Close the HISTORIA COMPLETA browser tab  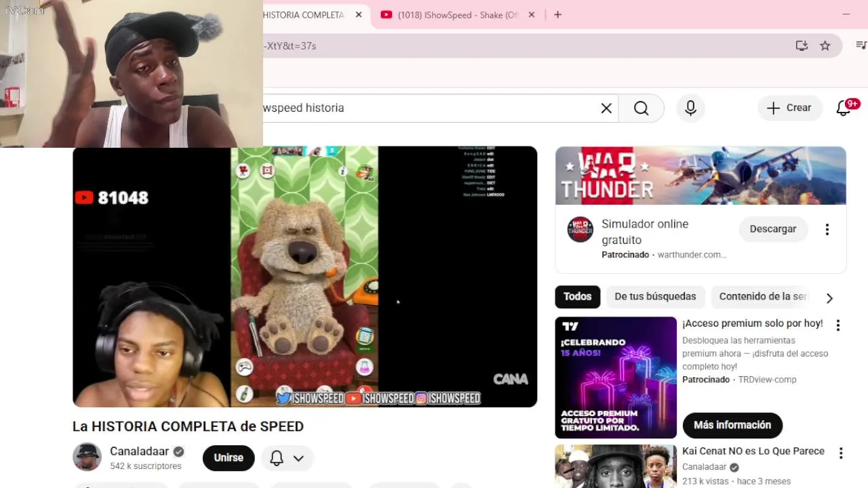pos(358,15)
